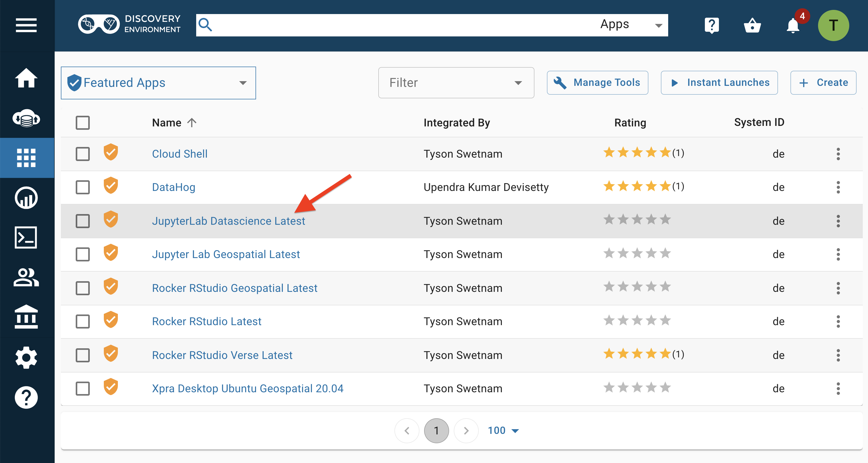Check the select-all checkbox in table header
868x463 pixels.
pyautogui.click(x=82, y=123)
